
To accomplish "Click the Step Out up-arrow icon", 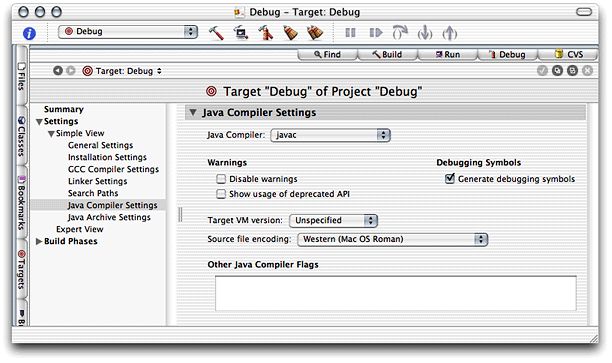I will [450, 33].
